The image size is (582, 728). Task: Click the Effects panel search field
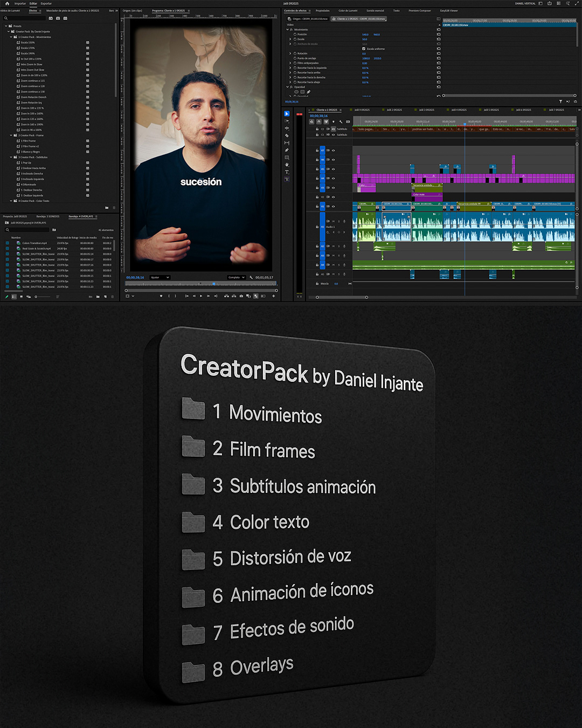click(x=25, y=18)
